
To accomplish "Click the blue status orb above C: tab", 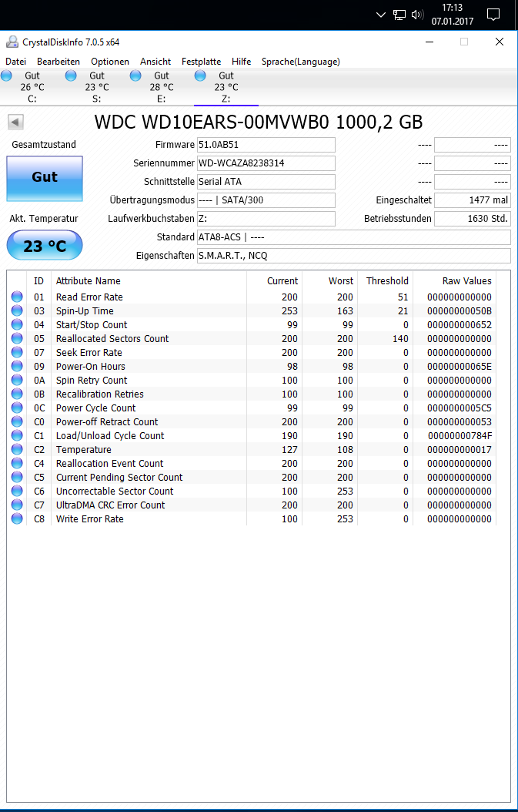I will pyautogui.click(x=6, y=75).
